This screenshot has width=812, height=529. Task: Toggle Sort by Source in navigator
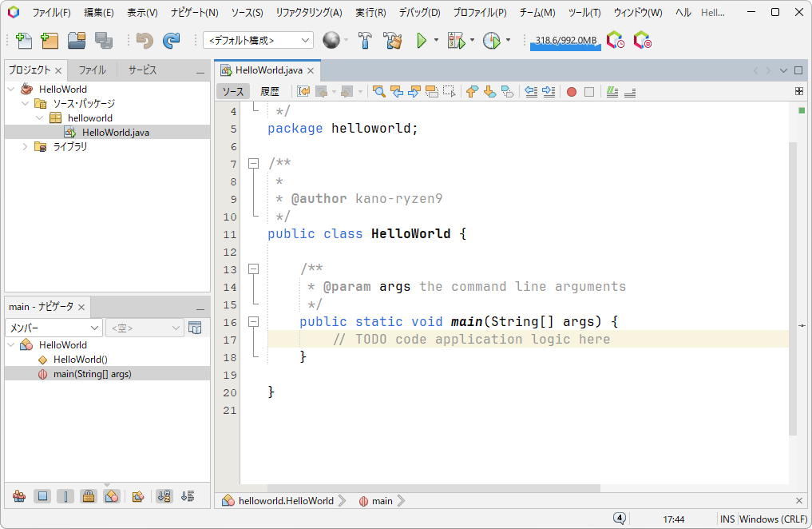[x=188, y=496]
